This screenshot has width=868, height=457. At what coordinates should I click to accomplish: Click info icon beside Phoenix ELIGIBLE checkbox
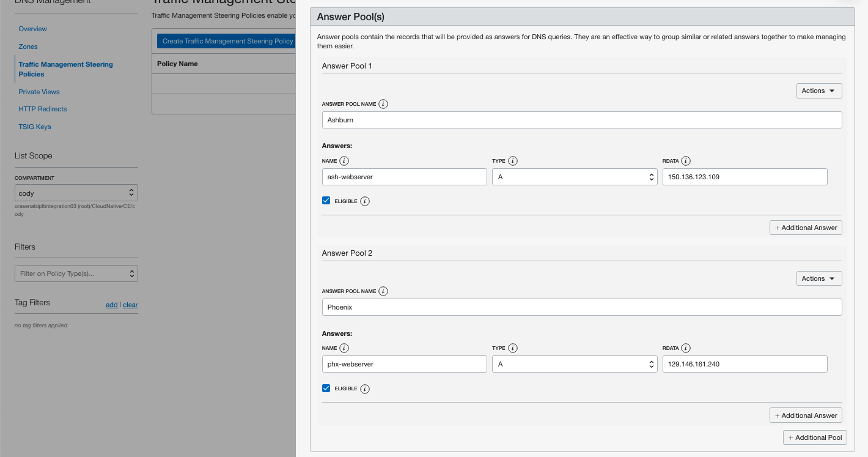click(365, 388)
